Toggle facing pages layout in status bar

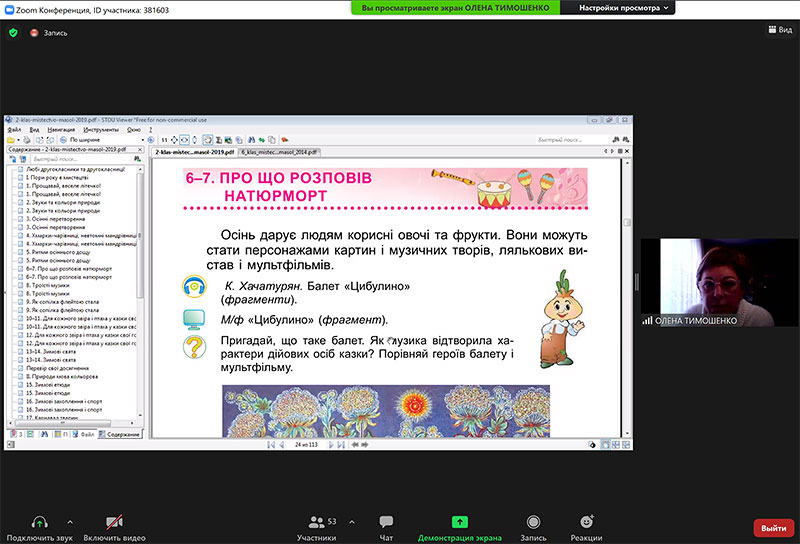pos(616,444)
